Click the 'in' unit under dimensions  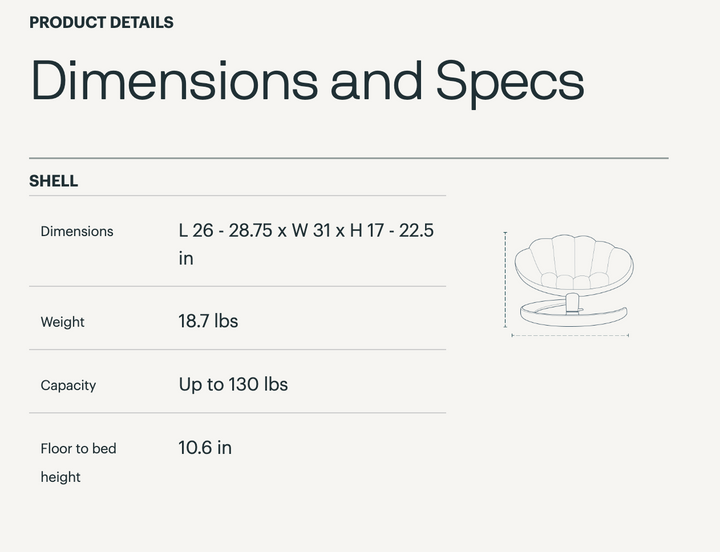click(x=186, y=259)
